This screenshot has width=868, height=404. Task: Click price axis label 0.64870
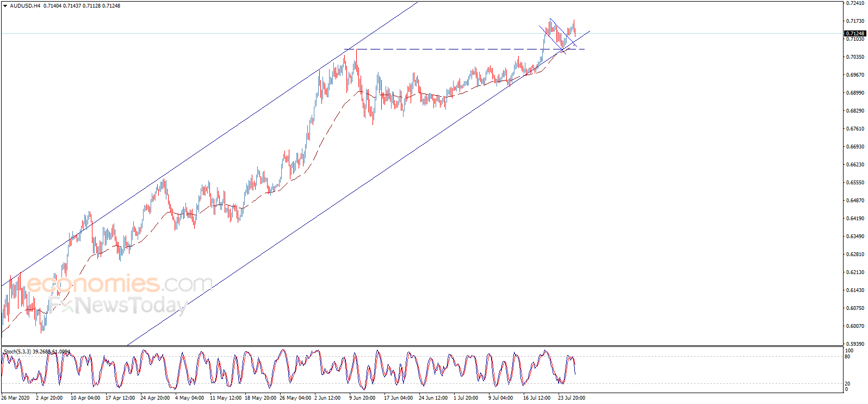pyautogui.click(x=855, y=201)
